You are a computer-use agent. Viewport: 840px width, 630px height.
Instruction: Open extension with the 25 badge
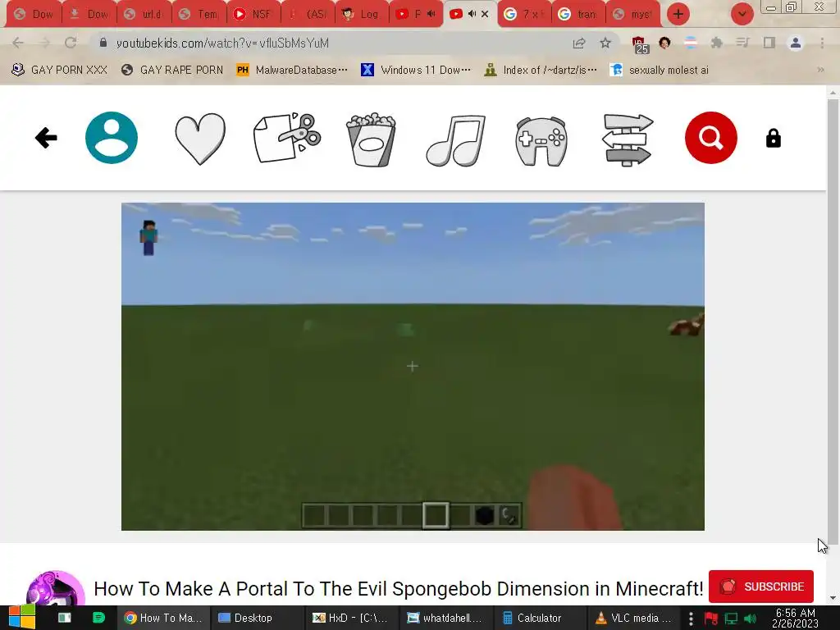pyautogui.click(x=640, y=44)
